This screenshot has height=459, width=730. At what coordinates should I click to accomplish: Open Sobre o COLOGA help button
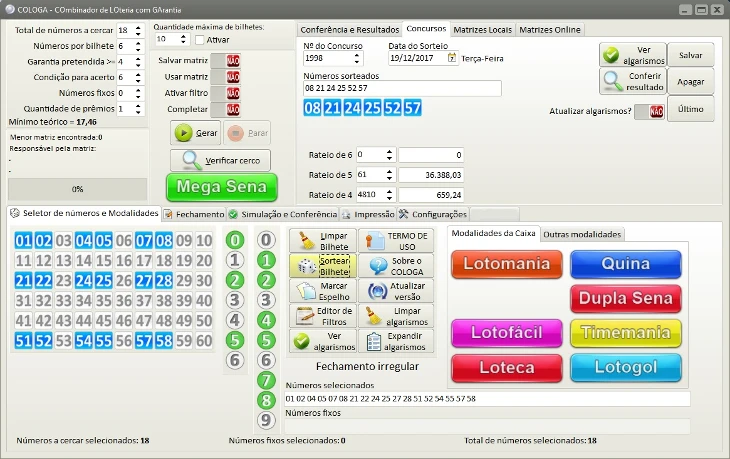pos(396,266)
